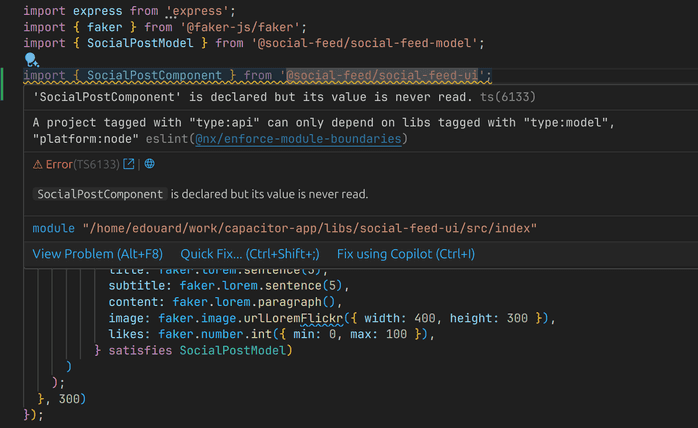Click the globe icon beside the error code
The width and height of the screenshot is (698, 428).
pyautogui.click(x=149, y=163)
